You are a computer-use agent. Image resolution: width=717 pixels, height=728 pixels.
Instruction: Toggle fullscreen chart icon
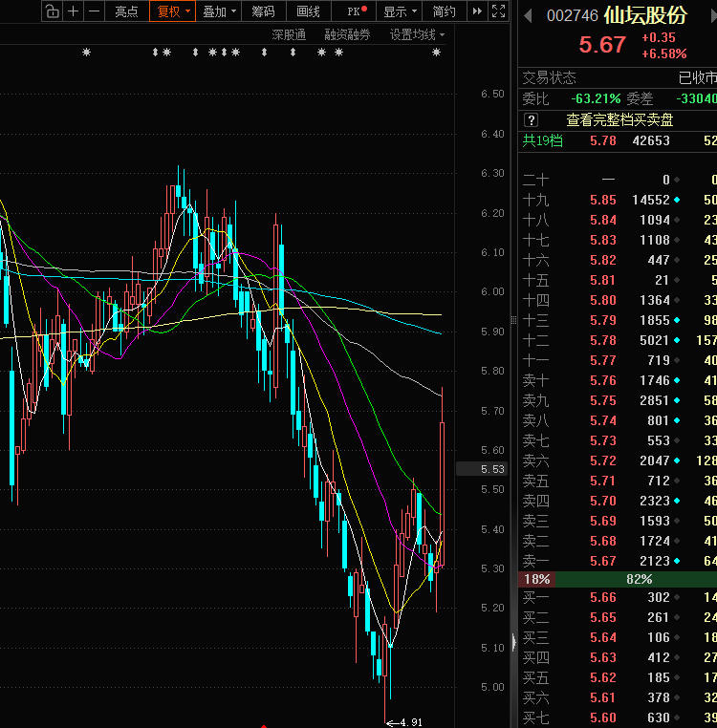pyautogui.click(x=499, y=11)
